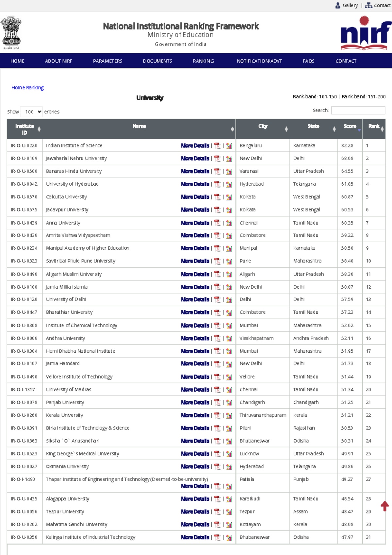Open PDF icon for Indian Institute of Science
Viewport: 392px width, 555px height.
[x=217, y=146]
